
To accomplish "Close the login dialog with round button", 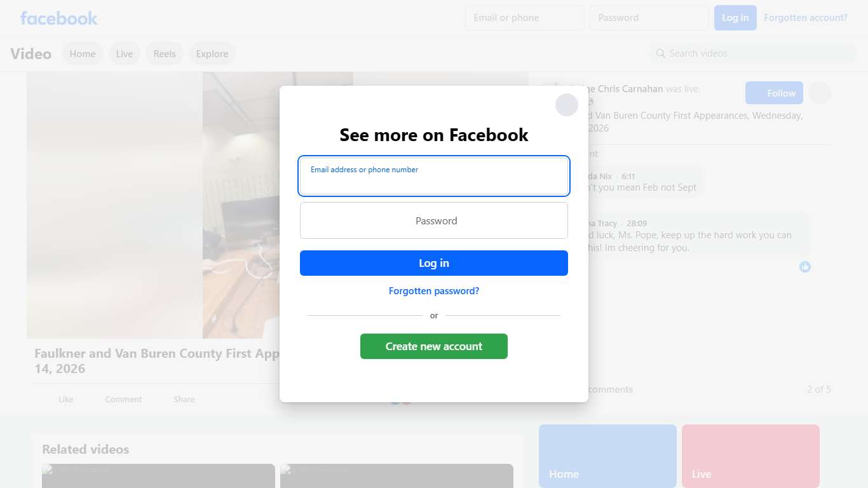I will [x=567, y=105].
